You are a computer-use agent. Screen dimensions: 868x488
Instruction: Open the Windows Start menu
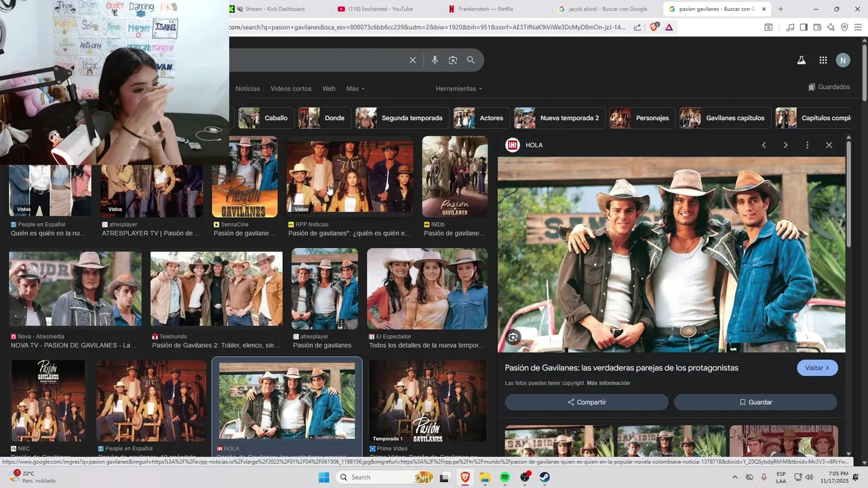tap(323, 478)
